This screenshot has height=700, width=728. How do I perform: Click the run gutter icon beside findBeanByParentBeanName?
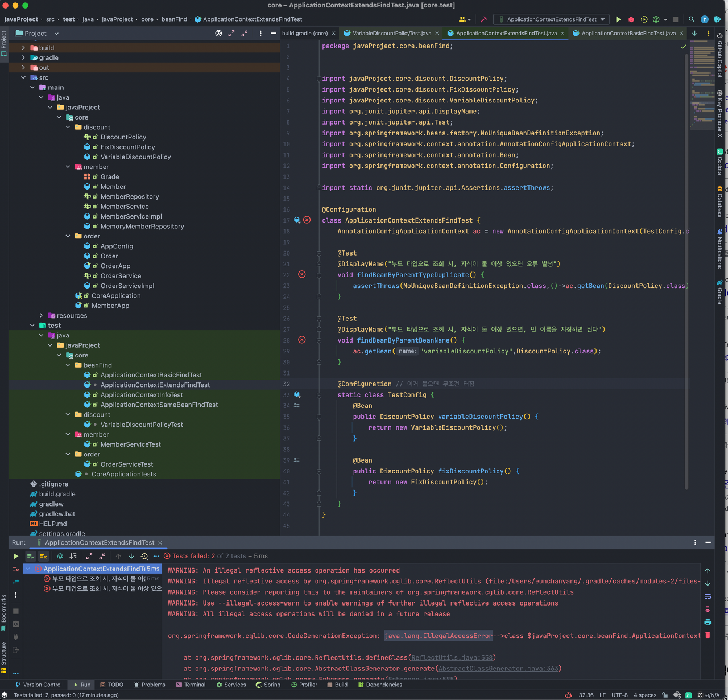[302, 340]
